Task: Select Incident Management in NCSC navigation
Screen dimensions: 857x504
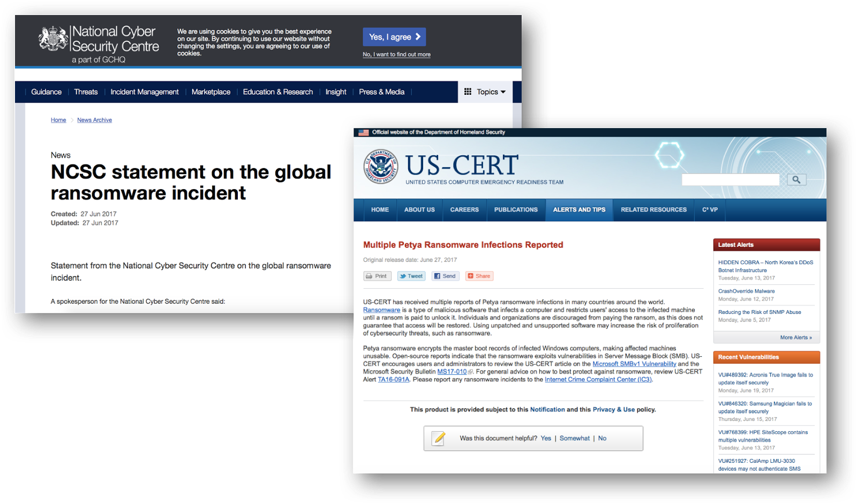Action: 145,92
